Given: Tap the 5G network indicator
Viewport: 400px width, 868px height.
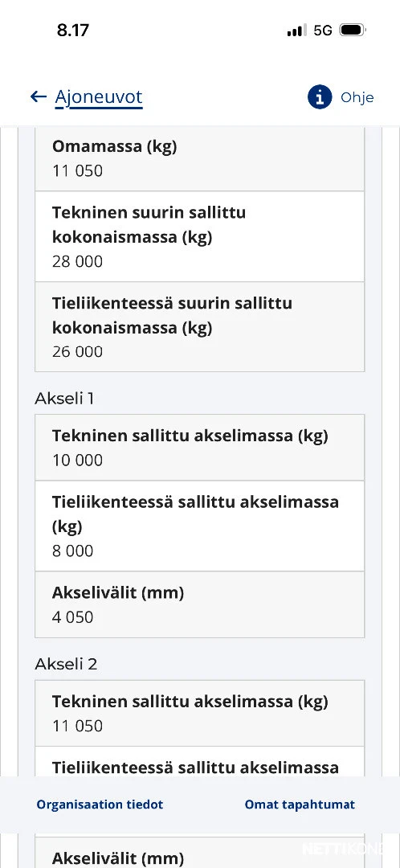Looking at the screenshot, I should [323, 30].
